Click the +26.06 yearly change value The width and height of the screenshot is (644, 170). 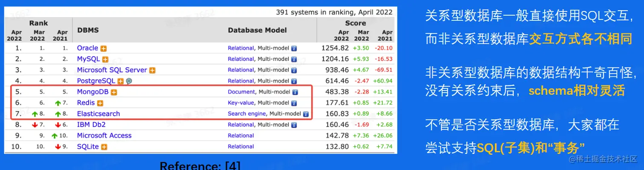point(383,136)
